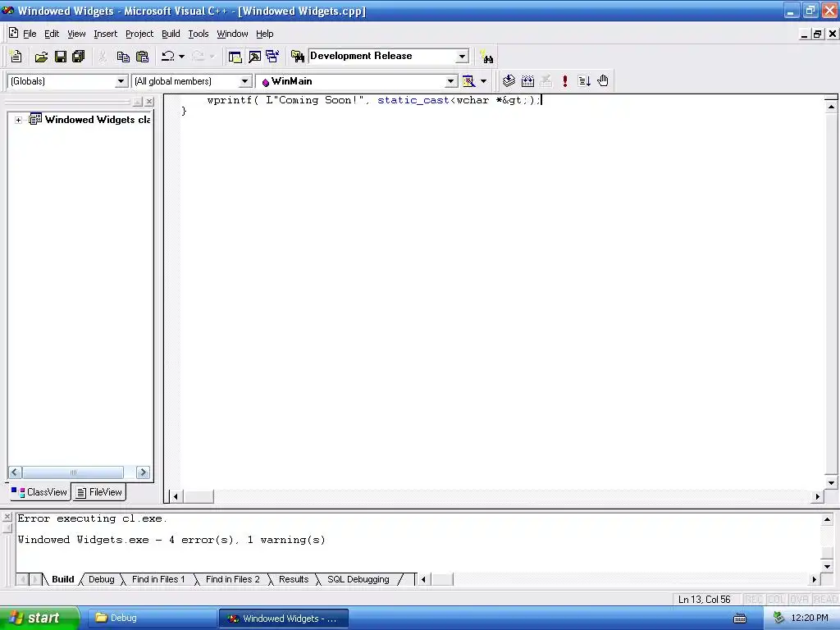
Task: Open the Edit menu
Action: [x=52, y=34]
